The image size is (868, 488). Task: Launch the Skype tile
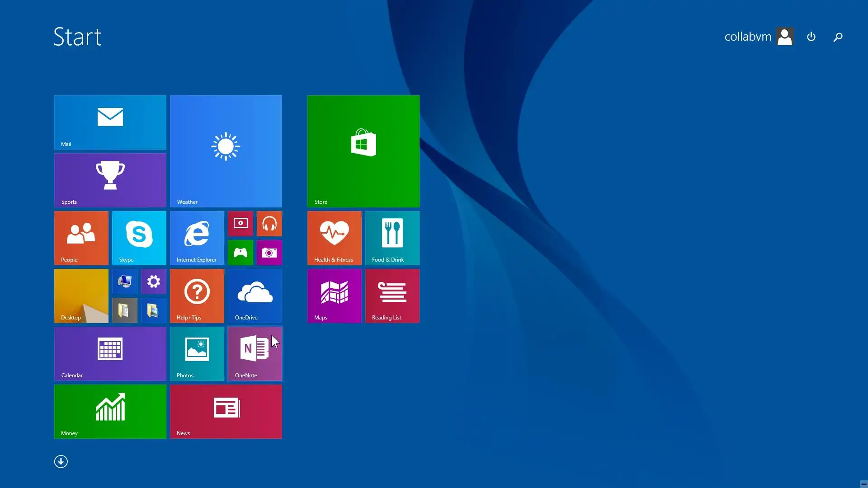pyautogui.click(x=139, y=238)
